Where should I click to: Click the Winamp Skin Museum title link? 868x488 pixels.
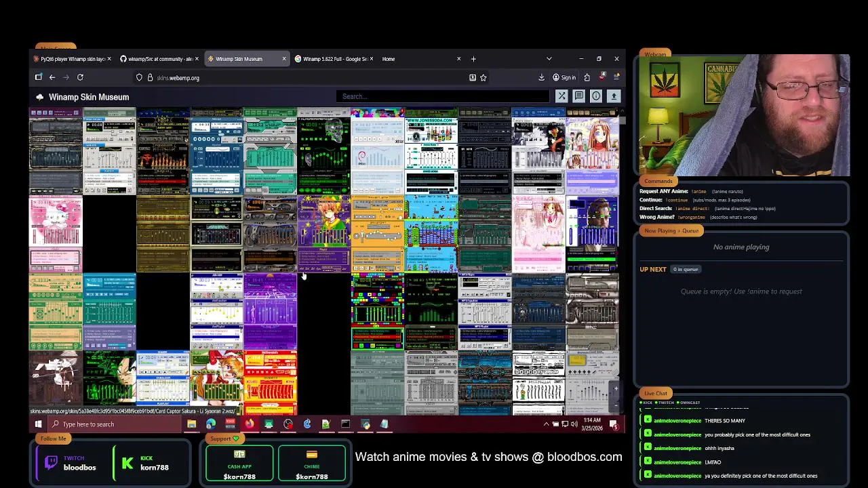click(x=89, y=97)
